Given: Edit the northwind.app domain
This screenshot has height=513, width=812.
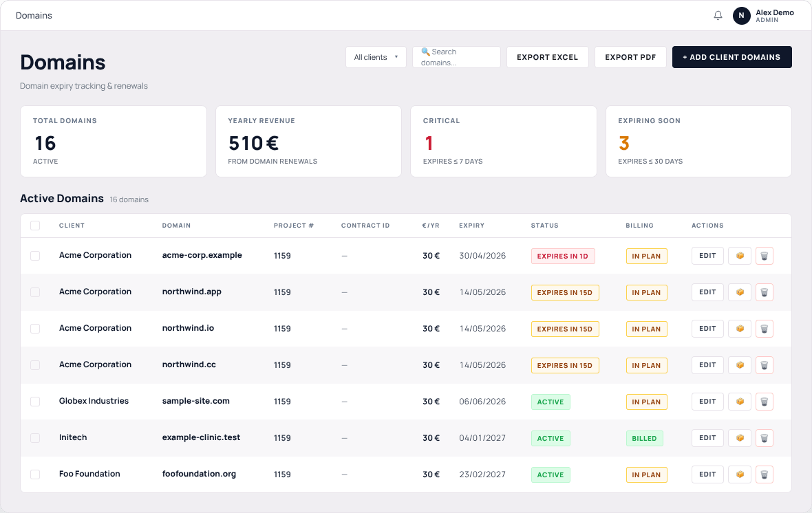Looking at the screenshot, I should coord(707,292).
